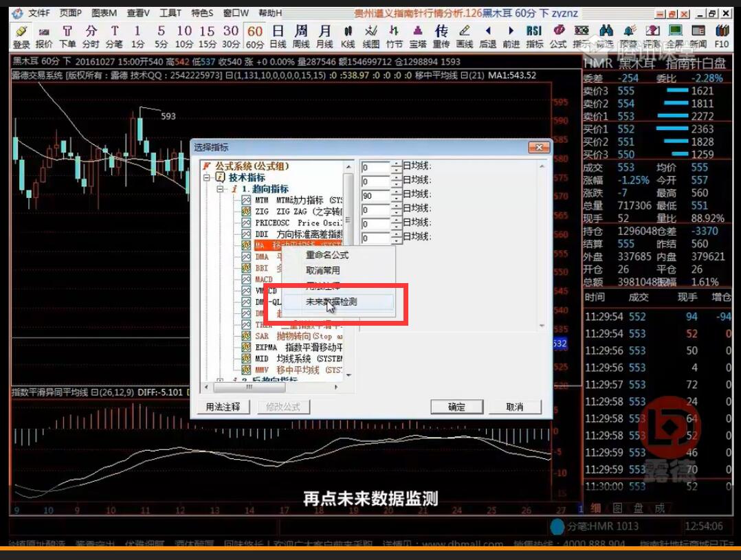The width and height of the screenshot is (741, 560).
Task: Click the 线图 line chart icon
Action: (x=371, y=36)
